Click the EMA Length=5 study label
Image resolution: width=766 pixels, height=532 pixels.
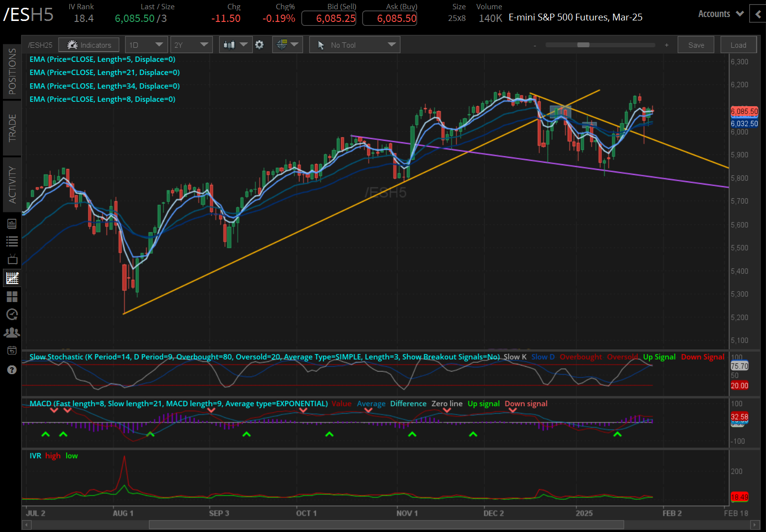(x=102, y=59)
